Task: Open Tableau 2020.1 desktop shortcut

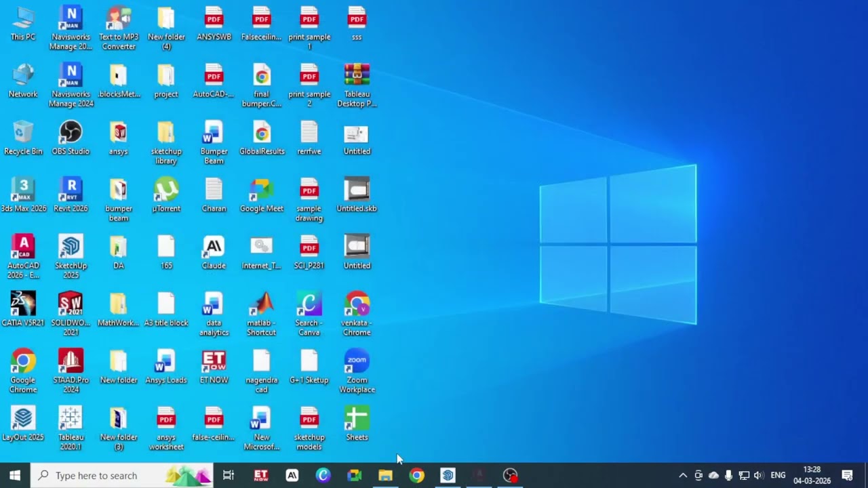Action: pos(71,428)
